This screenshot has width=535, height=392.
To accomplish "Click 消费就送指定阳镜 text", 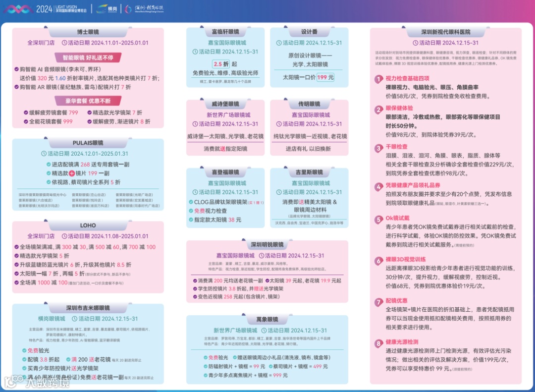I will tap(225, 149).
